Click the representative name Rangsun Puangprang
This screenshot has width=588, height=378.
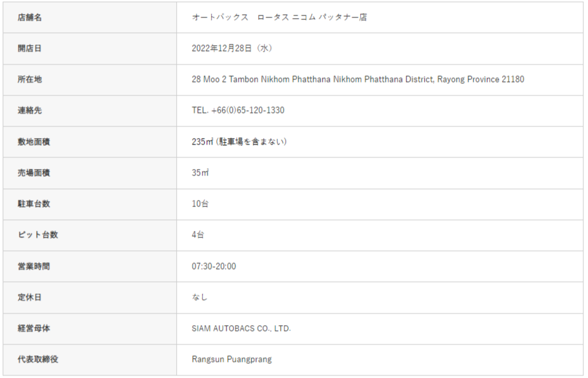232,359
